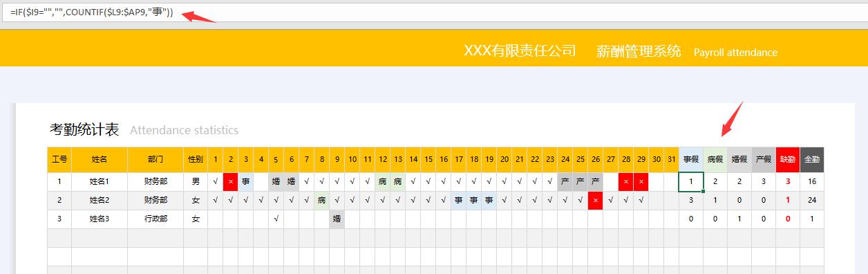Select 姓名1's red × cell on day 28
Image resolution: width=868 pixels, height=274 pixels.
(626, 181)
